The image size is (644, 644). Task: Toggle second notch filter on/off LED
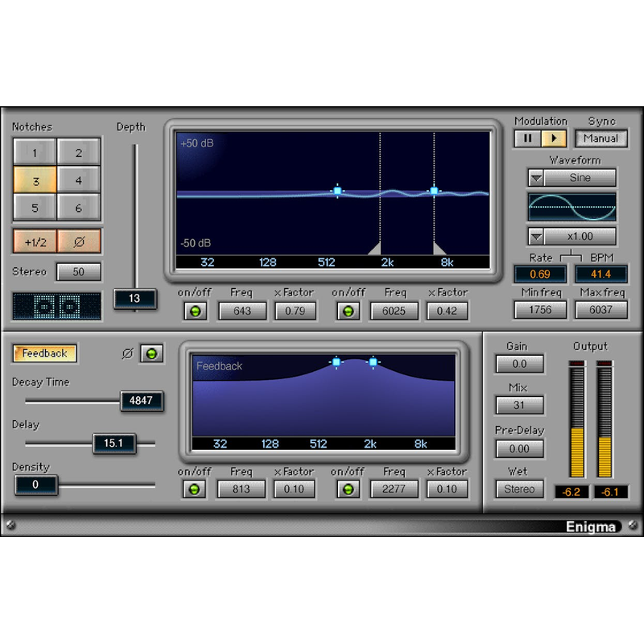click(x=349, y=311)
